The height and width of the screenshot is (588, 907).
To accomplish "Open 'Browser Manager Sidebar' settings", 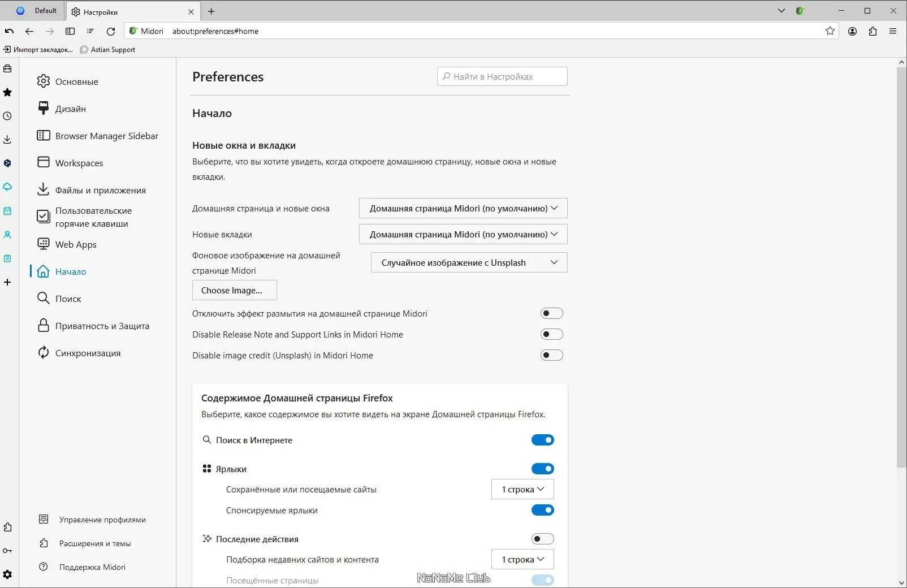I will [x=98, y=136].
